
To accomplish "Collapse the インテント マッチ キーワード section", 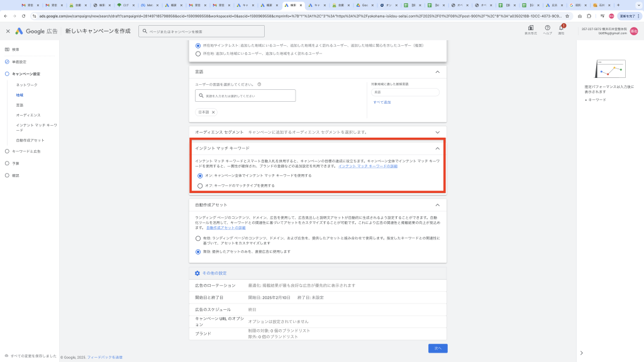I will tap(438, 148).
